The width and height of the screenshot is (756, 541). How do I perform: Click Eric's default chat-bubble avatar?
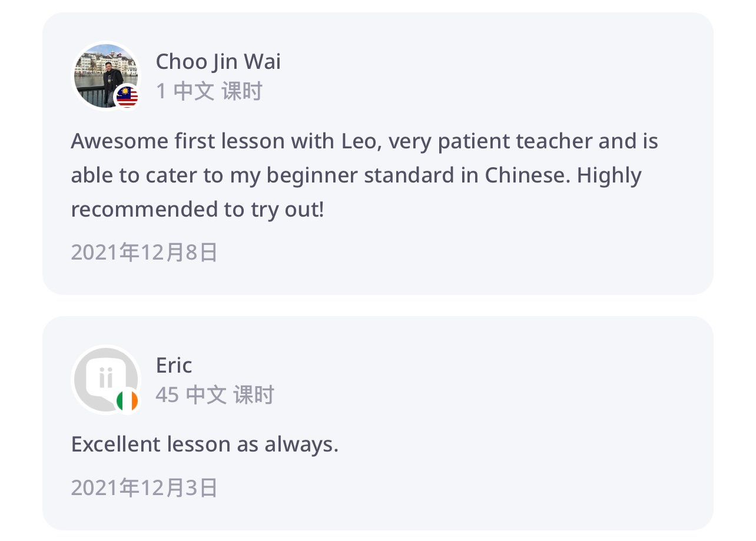[x=102, y=377]
